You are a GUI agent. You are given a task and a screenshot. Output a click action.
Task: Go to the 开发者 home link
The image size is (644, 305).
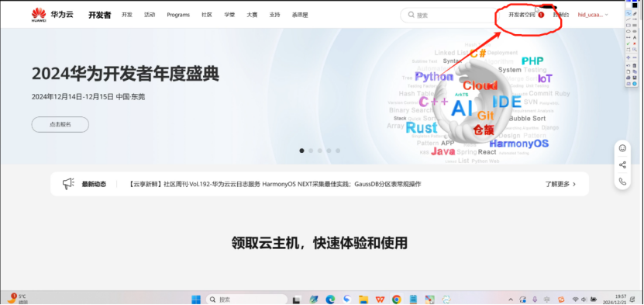point(99,16)
